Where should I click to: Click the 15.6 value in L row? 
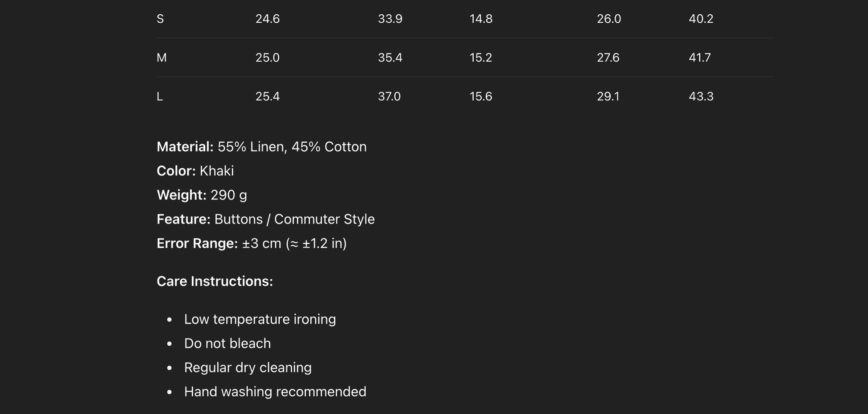(480, 96)
